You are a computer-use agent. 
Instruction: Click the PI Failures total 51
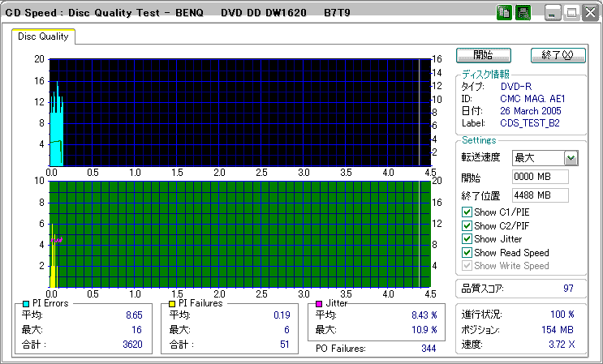(285, 344)
